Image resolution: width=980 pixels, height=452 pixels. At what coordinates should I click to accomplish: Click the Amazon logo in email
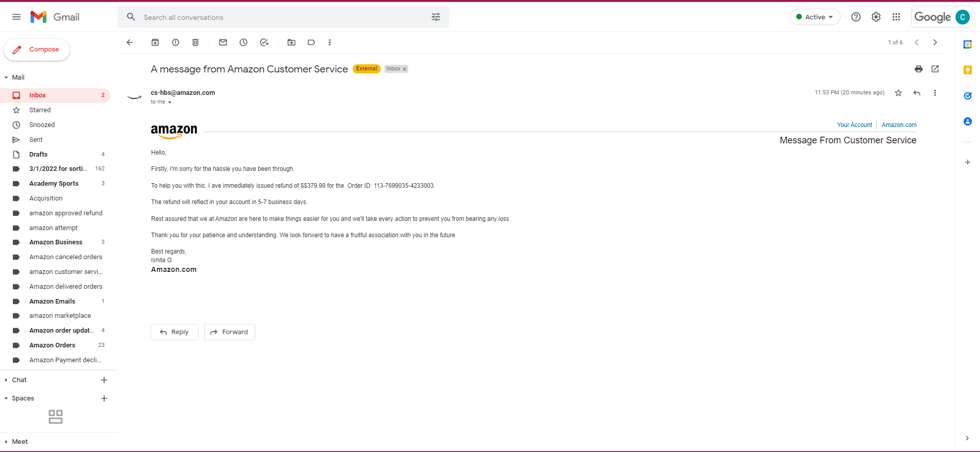click(174, 132)
